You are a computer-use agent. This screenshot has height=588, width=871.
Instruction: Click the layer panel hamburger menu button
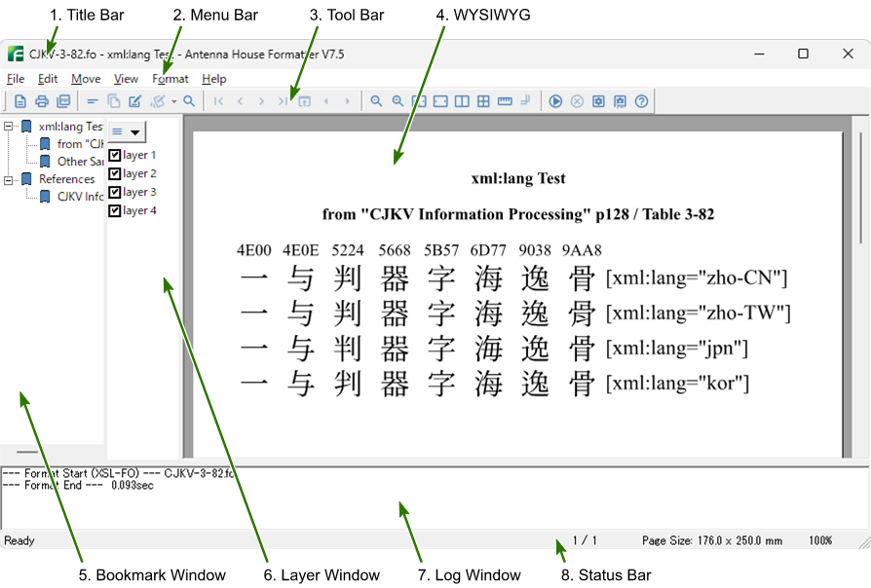point(118,131)
